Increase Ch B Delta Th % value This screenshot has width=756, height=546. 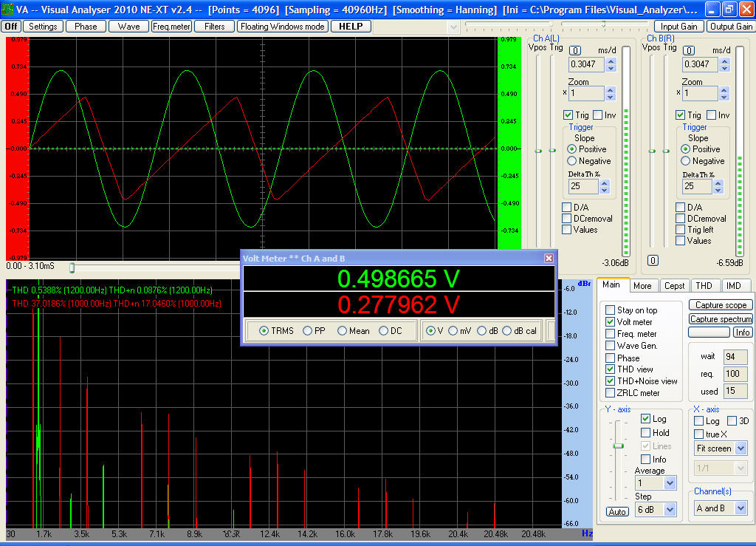[x=718, y=182]
